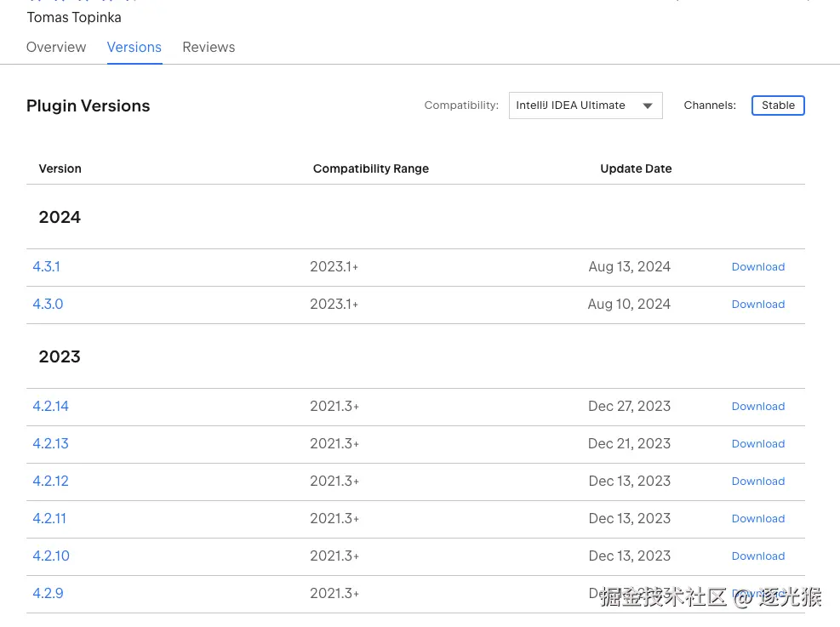Download version 4.2.13
Viewport: 840px width, 627px height.
[x=758, y=444]
